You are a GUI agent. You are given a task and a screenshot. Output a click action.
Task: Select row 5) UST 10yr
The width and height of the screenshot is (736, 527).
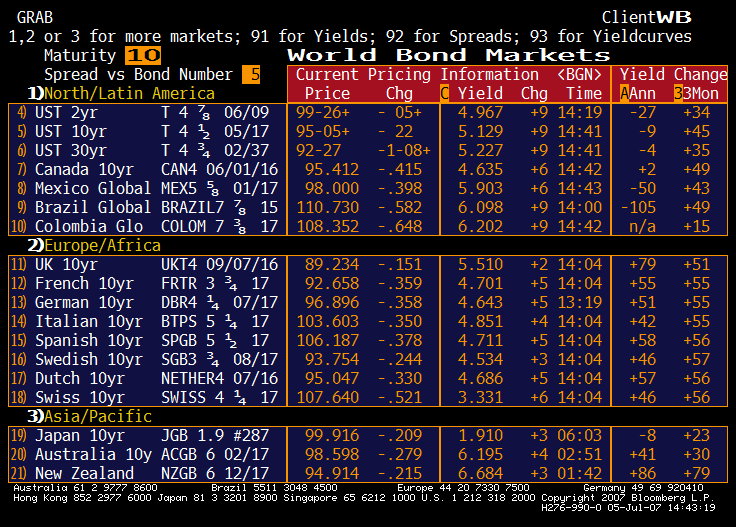(368, 131)
